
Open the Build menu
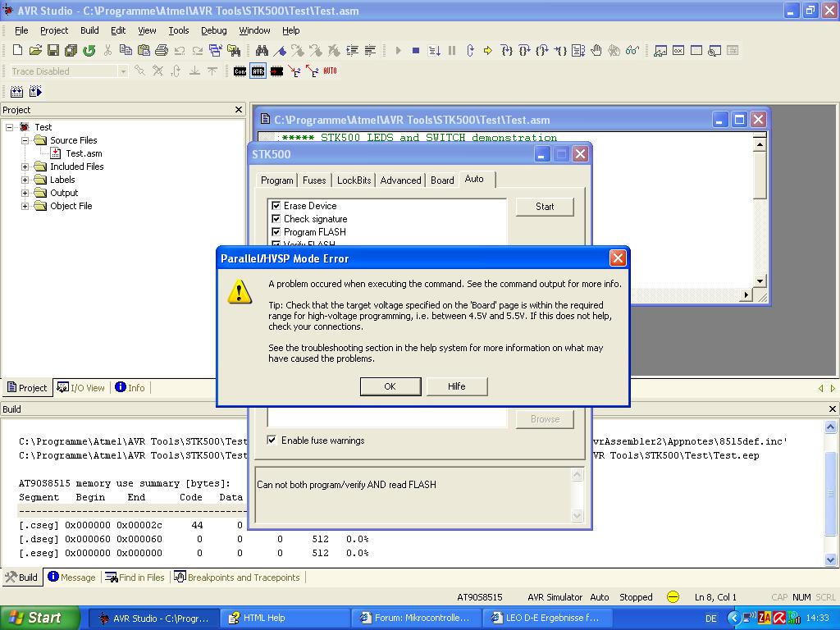click(89, 30)
